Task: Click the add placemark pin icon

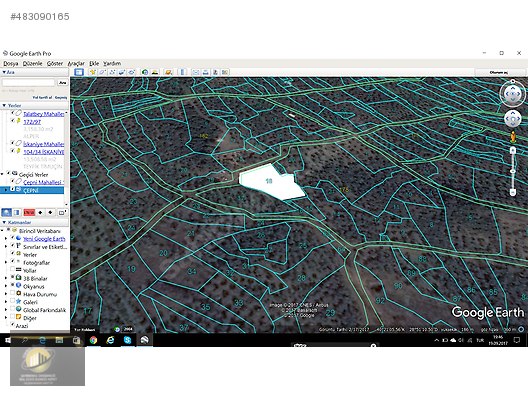Action: [x=93, y=72]
